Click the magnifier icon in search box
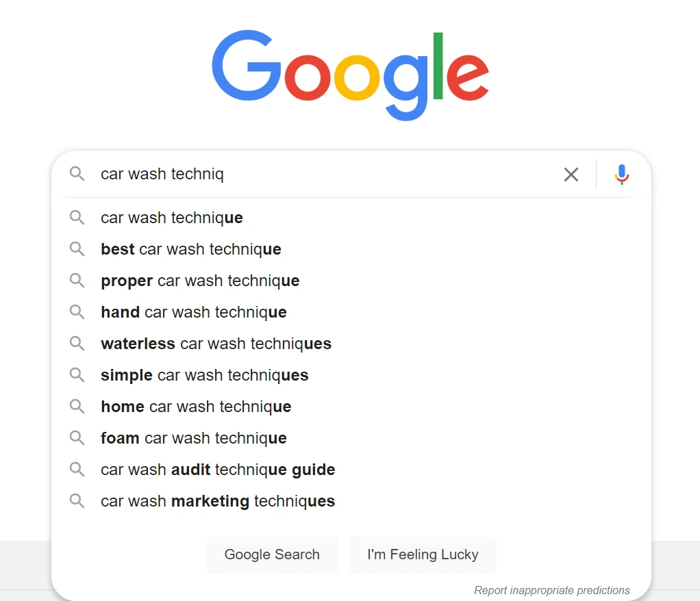This screenshot has height=601, width=700. [77, 174]
